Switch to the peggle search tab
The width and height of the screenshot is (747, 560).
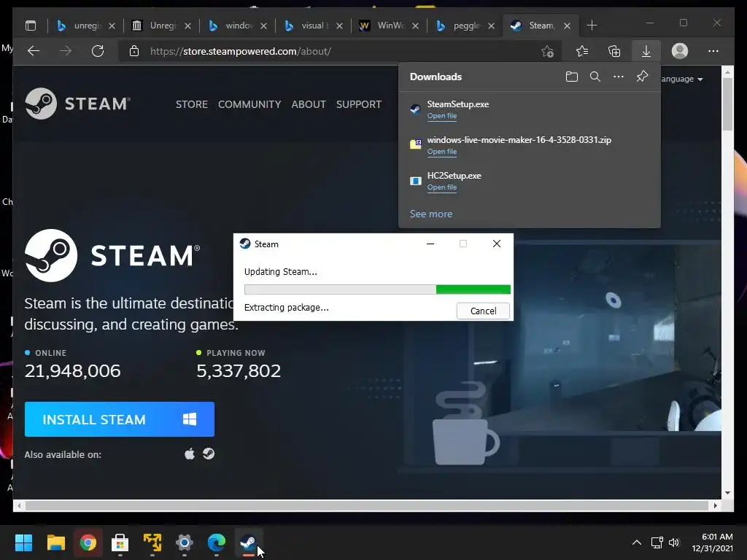(465, 26)
